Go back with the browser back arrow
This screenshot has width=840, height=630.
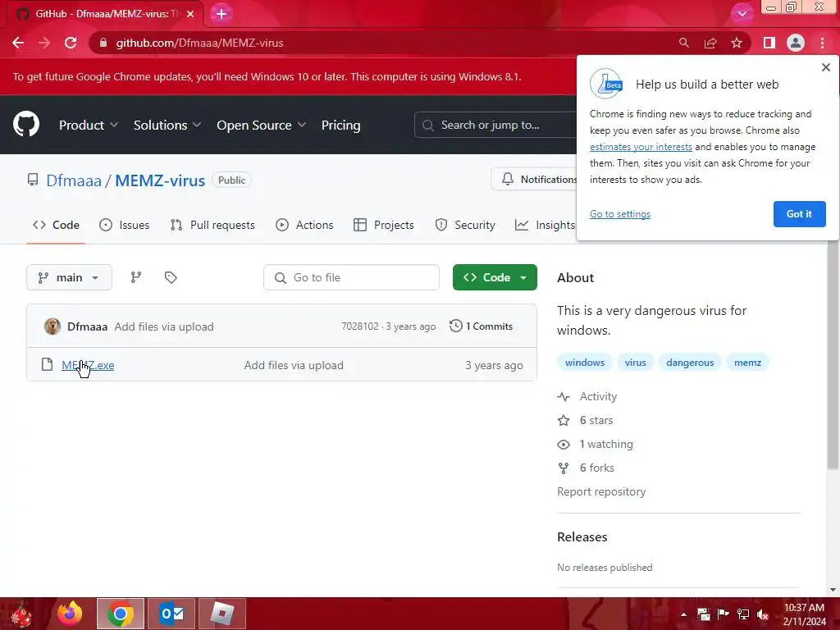[x=18, y=43]
